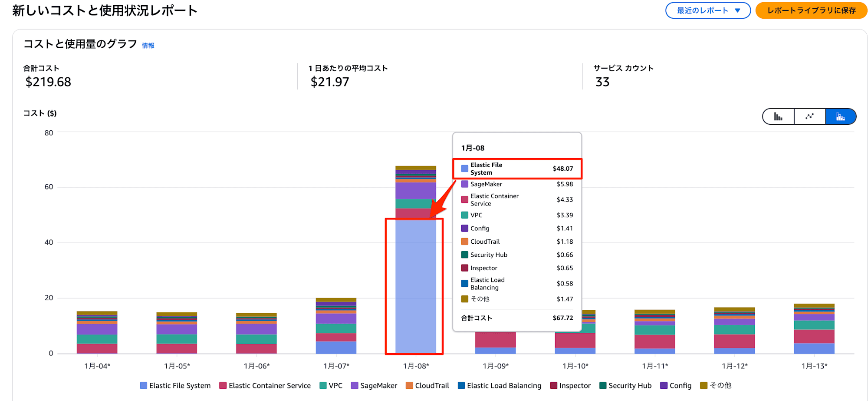The image size is (868, 401).
Task: Select the 1月-12 stacked bar
Action: click(x=734, y=331)
